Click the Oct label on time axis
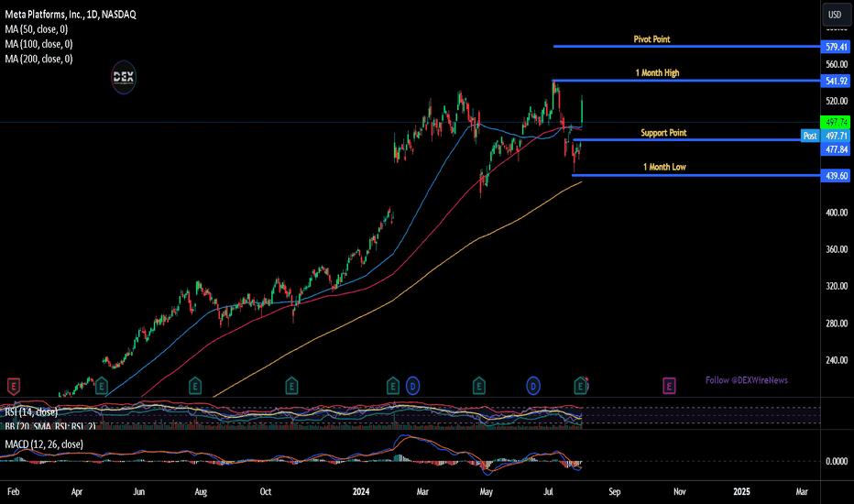The width and height of the screenshot is (854, 504). coord(265,491)
